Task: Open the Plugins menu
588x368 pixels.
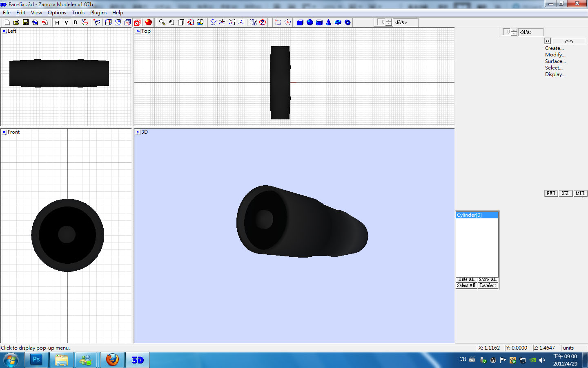Action: click(x=98, y=13)
